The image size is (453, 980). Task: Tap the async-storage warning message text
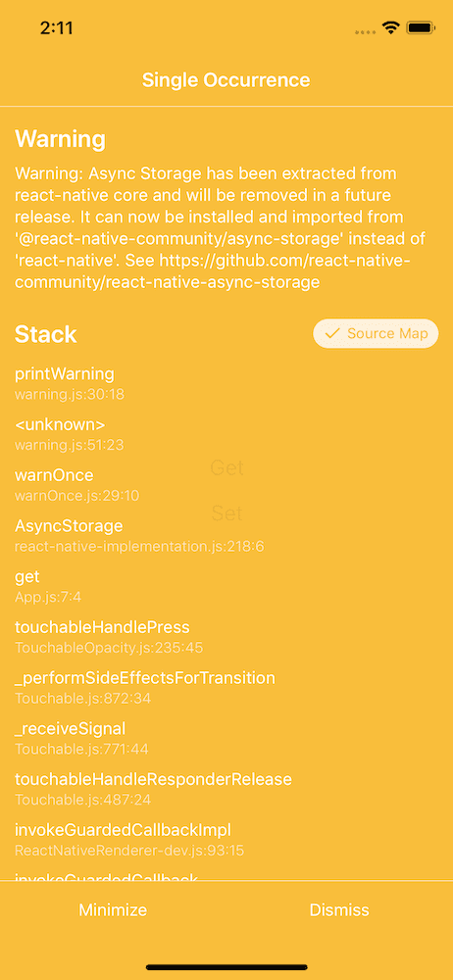[221, 227]
